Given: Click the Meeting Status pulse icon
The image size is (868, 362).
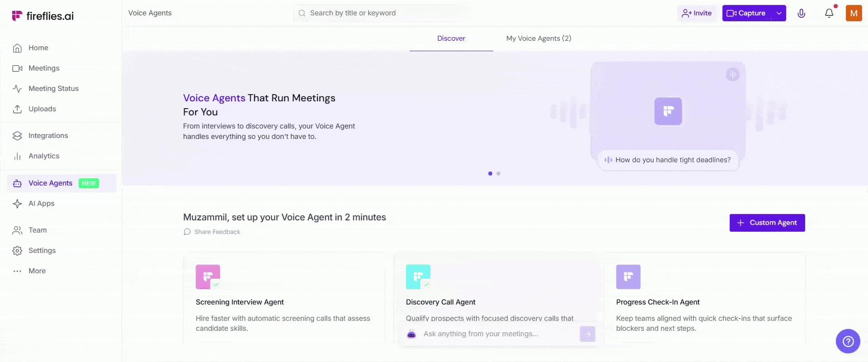Looking at the screenshot, I should click(17, 89).
